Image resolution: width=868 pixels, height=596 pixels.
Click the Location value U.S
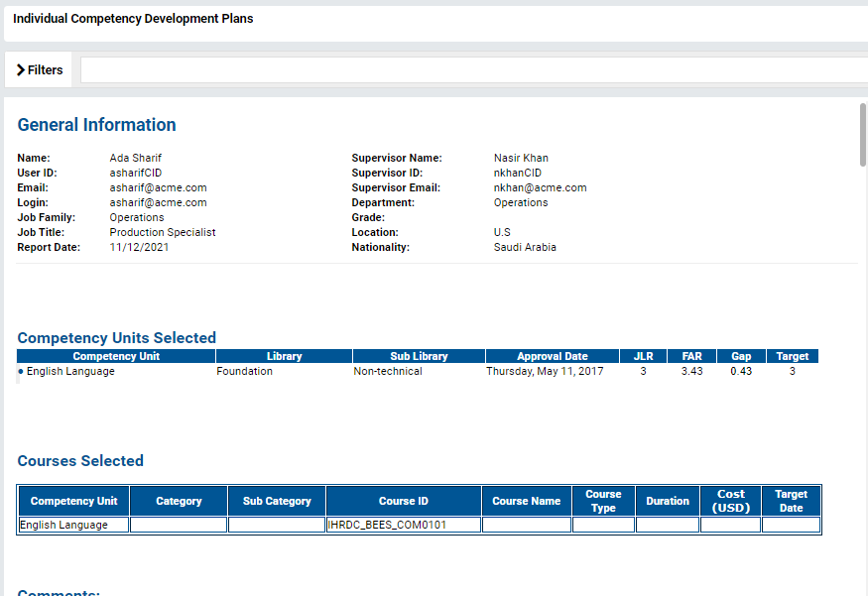click(x=502, y=232)
